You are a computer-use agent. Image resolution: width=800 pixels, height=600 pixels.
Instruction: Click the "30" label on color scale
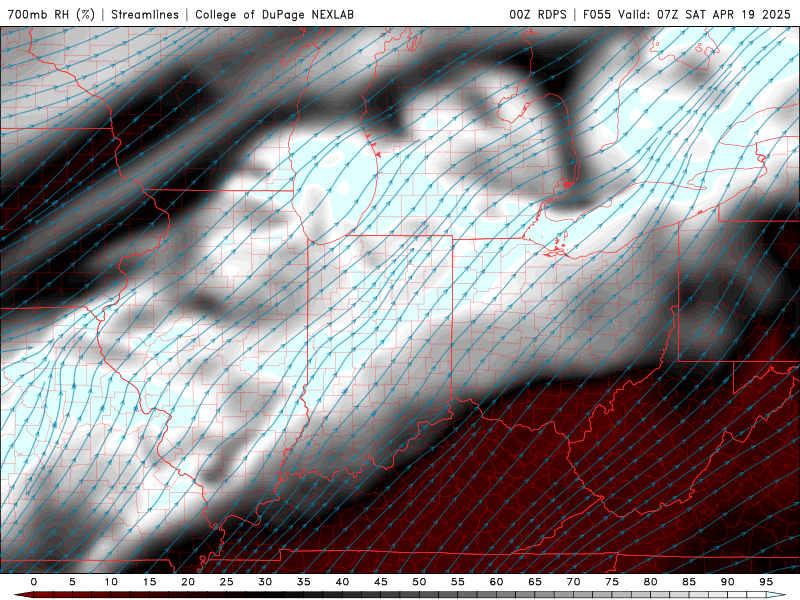coord(265,582)
